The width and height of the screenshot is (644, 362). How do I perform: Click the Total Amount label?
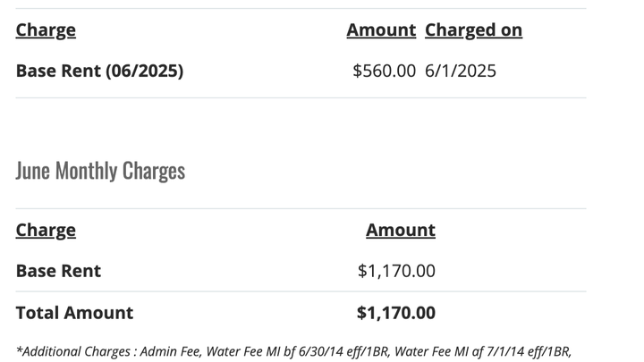point(74,313)
